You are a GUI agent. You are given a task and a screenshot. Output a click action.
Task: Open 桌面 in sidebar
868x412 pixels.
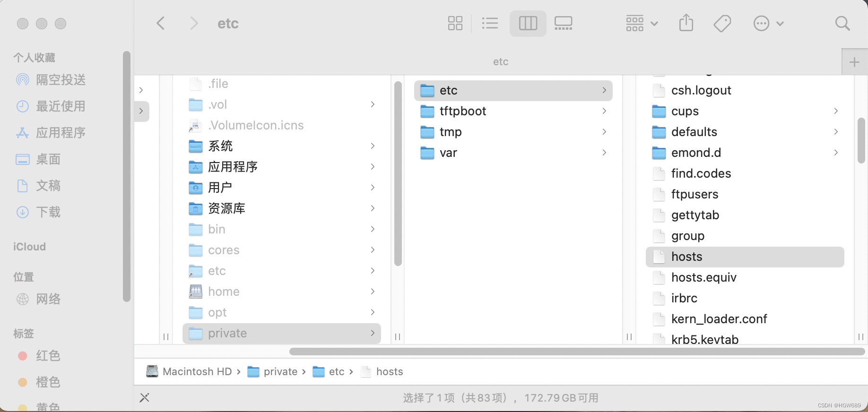tap(39, 159)
